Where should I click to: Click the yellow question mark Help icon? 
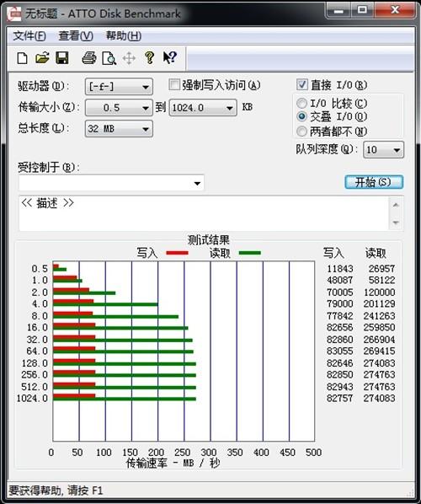pos(149,58)
